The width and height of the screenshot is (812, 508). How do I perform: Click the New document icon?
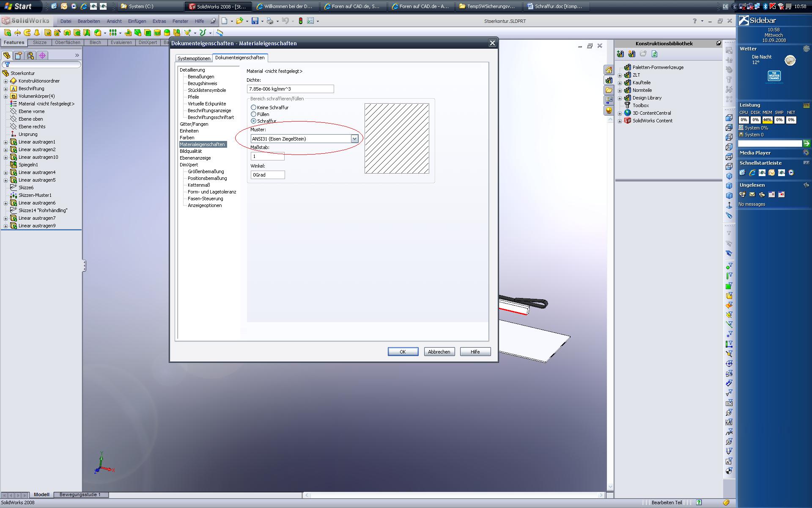tap(225, 21)
